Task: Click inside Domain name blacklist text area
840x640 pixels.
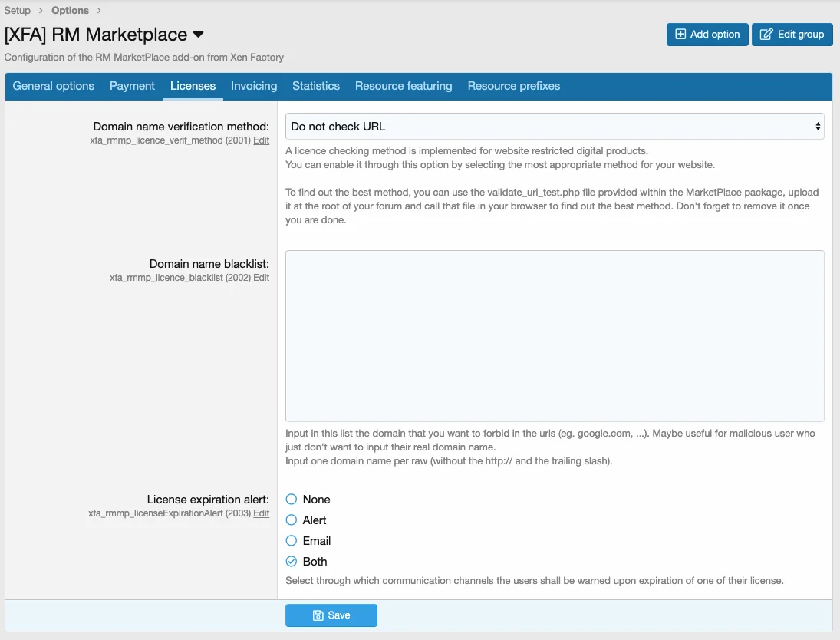Action: 555,335
